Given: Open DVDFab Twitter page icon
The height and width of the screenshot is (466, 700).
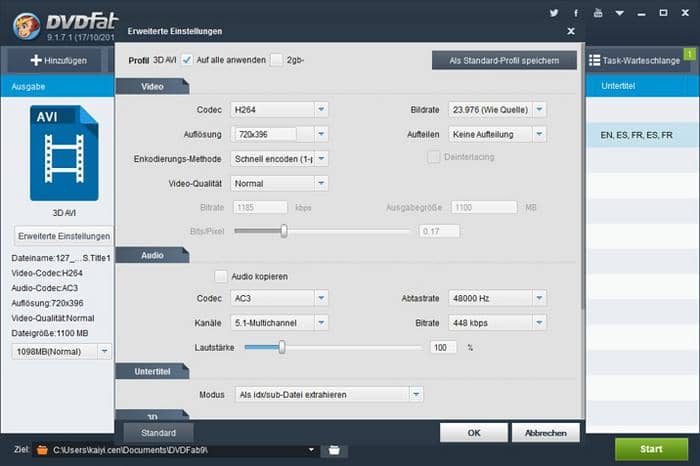Looking at the screenshot, I should click(x=553, y=14).
